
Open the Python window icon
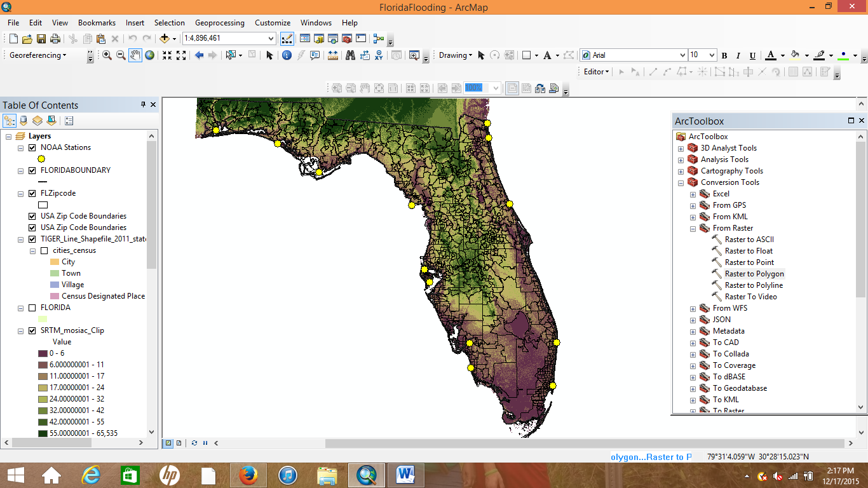(361, 39)
